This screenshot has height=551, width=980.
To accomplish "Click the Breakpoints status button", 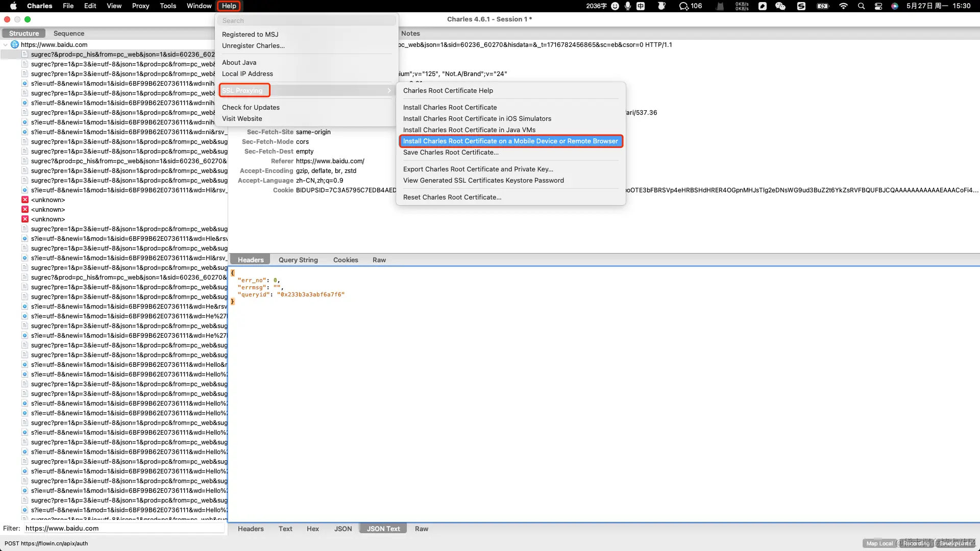I will coord(955,544).
